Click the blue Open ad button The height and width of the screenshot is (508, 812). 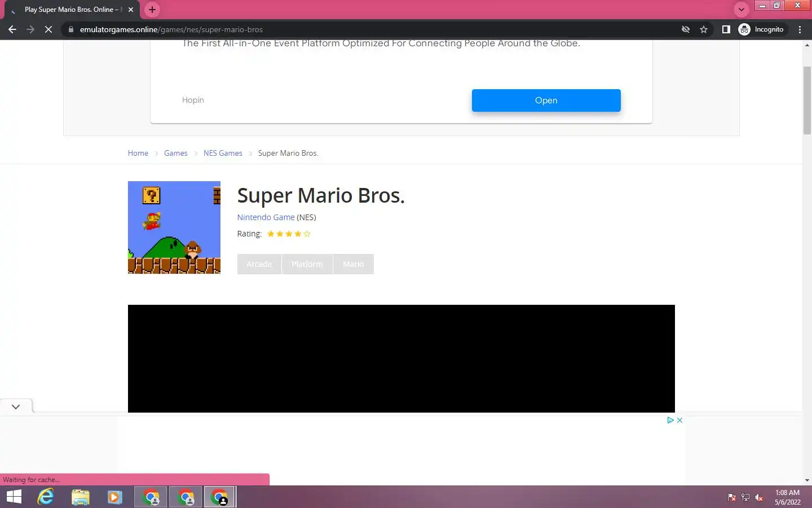tap(546, 100)
